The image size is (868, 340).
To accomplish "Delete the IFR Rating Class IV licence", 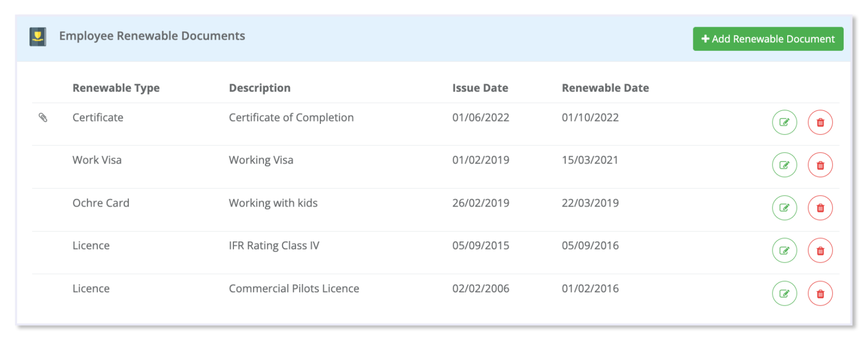I will tap(820, 251).
